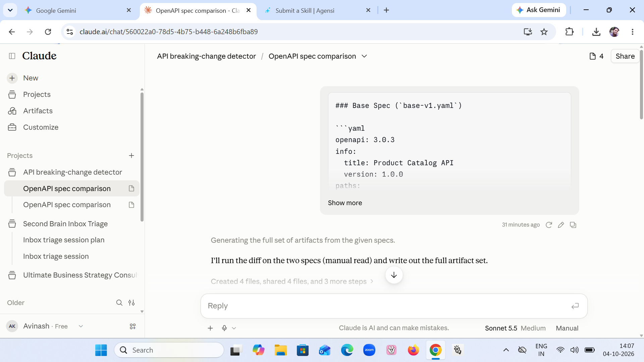
Task: Add a new project with plus icon
Action: tap(131, 156)
